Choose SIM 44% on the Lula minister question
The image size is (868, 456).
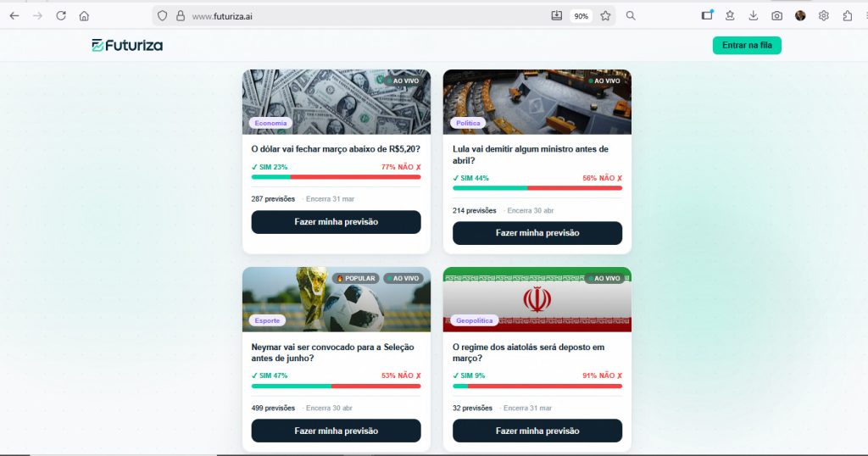471,178
